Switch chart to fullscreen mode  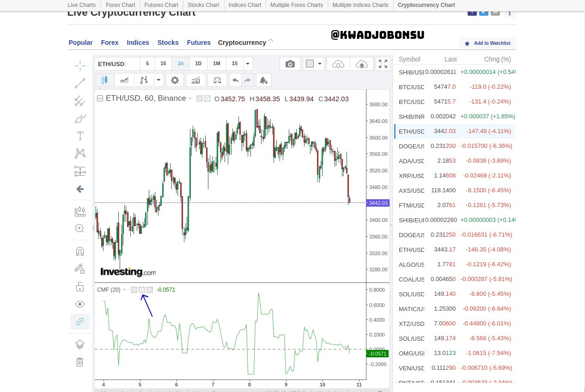383,64
